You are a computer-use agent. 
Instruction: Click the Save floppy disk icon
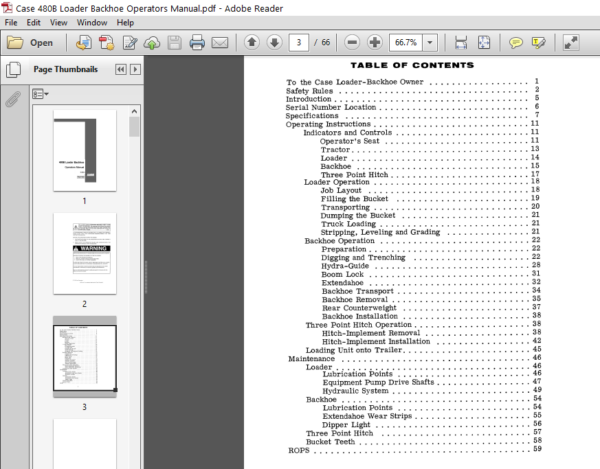click(174, 42)
